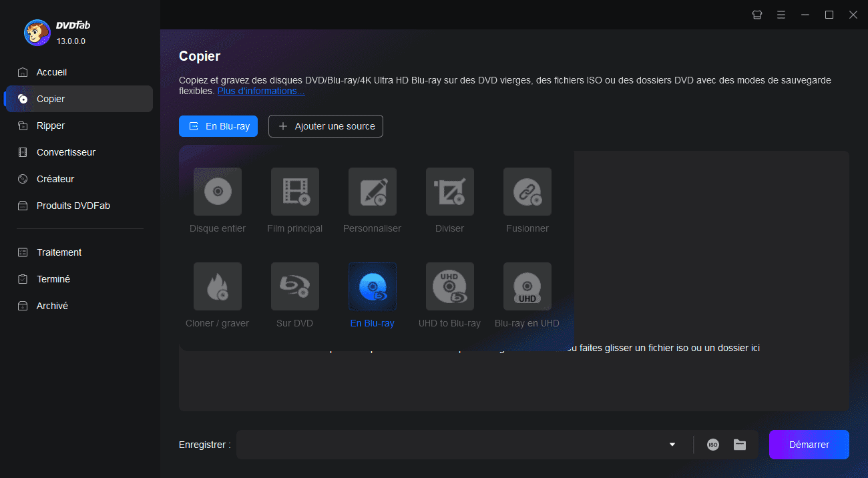Pick the Diviser mode icon
This screenshot has width=868, height=478.
pos(450,192)
